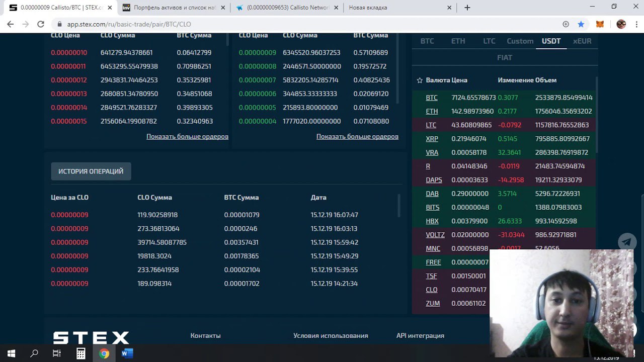Select the ETH market tab
644x362 pixels.
point(458,41)
